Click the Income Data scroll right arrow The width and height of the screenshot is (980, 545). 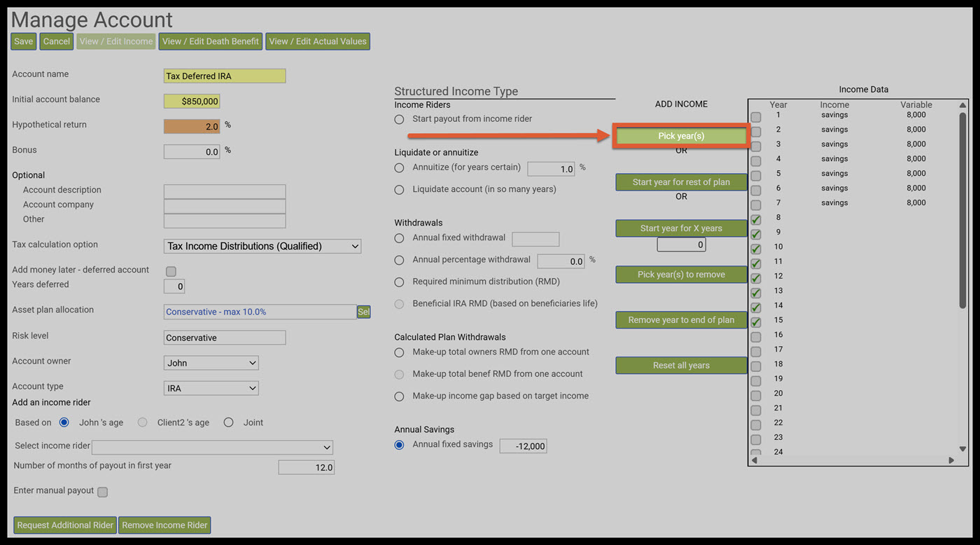coord(951,460)
